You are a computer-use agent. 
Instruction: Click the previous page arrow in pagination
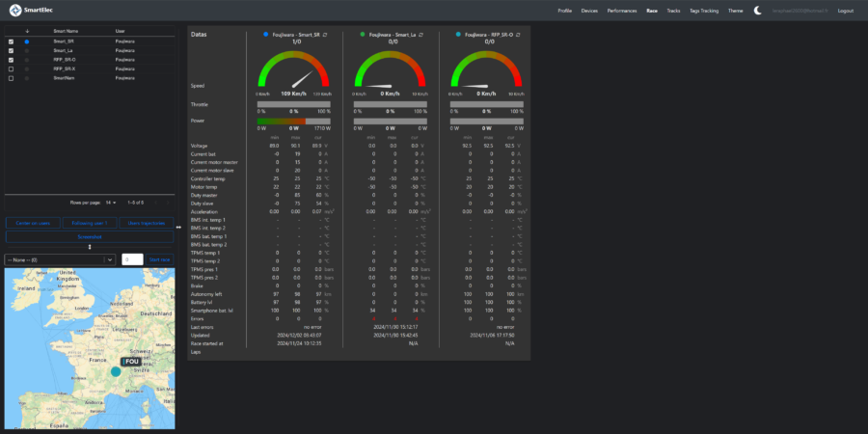tap(155, 203)
